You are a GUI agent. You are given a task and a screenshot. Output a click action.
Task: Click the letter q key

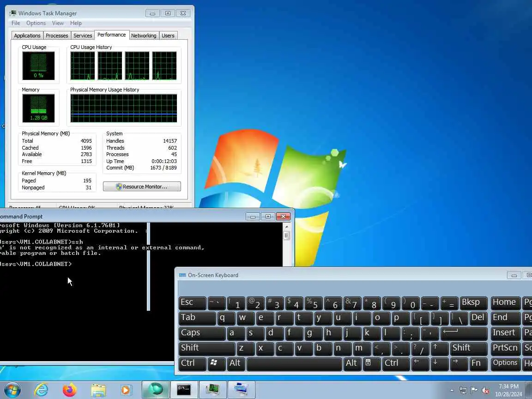click(226, 318)
